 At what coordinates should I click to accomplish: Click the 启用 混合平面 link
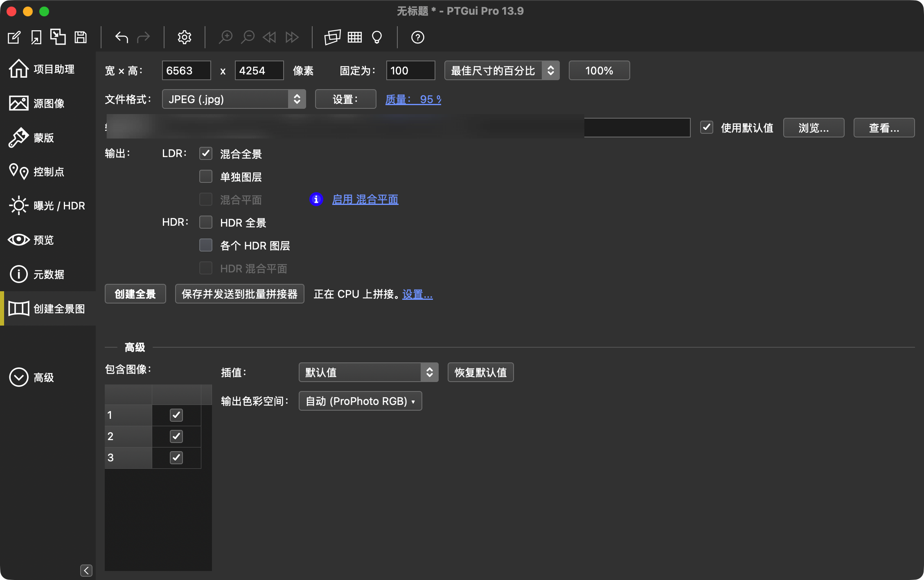[365, 199]
